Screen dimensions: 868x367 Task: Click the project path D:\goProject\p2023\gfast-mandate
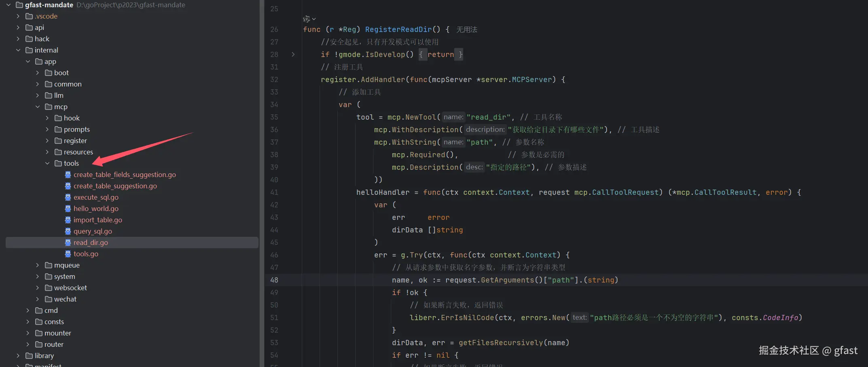click(x=131, y=5)
